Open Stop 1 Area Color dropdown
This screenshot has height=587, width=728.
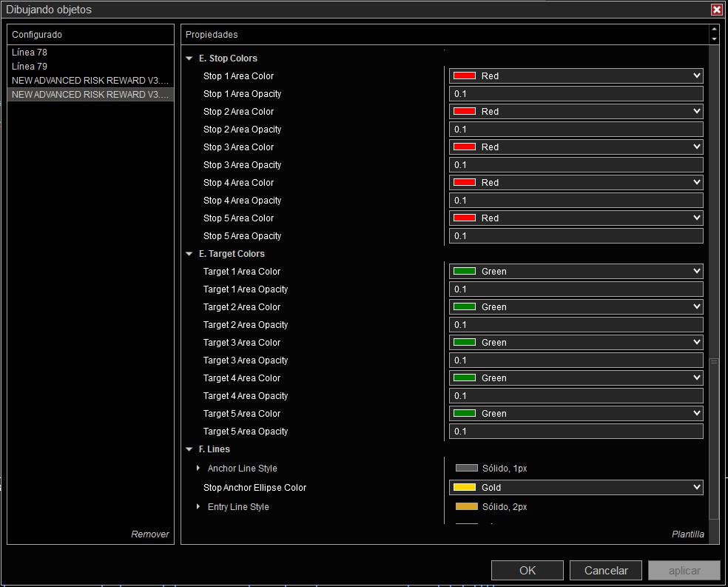[x=695, y=76]
